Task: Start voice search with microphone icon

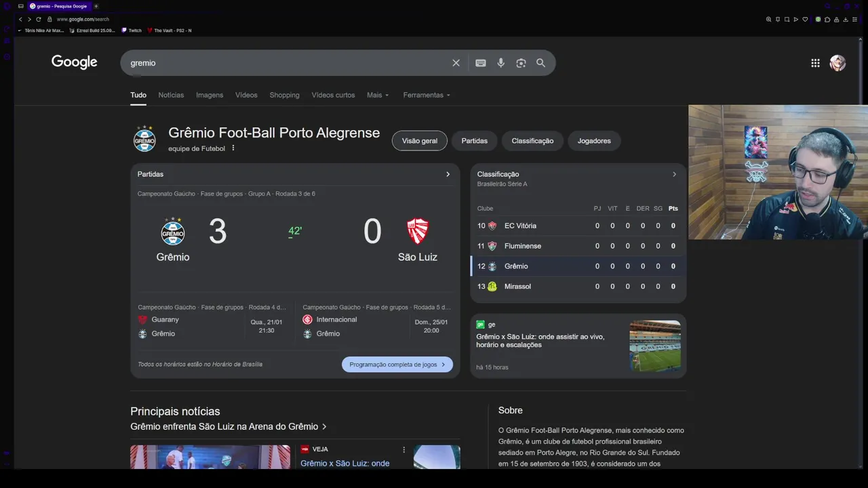Action: (x=500, y=63)
